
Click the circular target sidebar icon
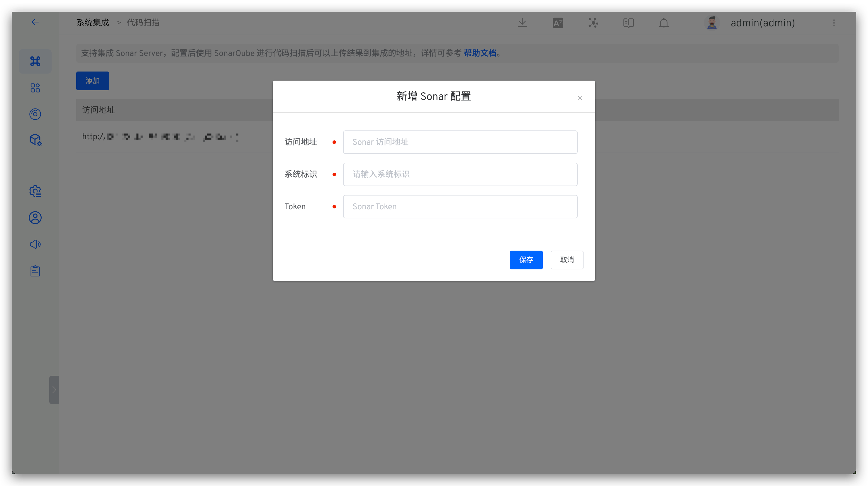tap(35, 114)
